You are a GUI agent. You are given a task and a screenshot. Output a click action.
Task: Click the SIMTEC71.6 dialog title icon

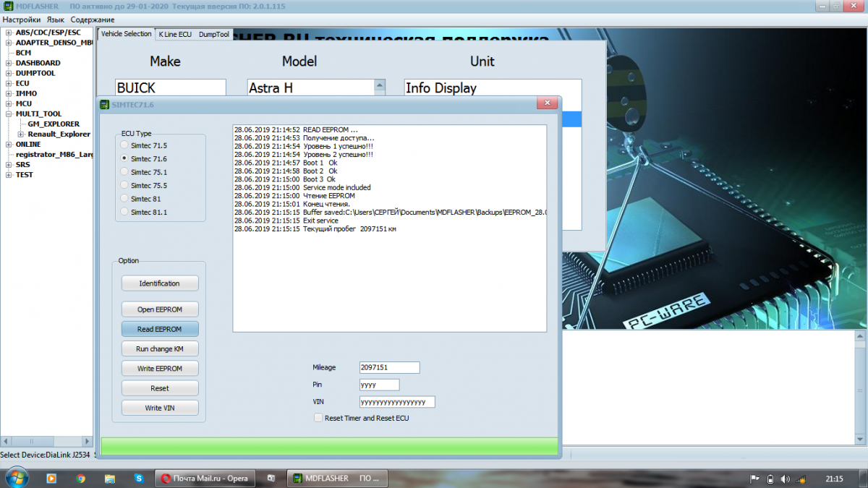(x=105, y=104)
